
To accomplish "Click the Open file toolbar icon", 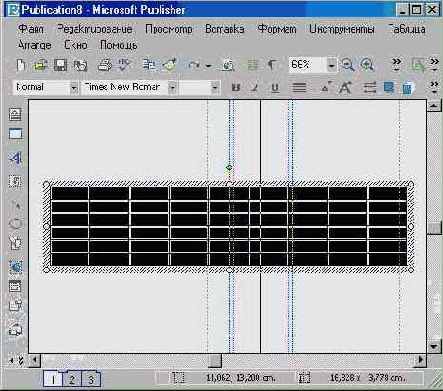I will (x=40, y=65).
